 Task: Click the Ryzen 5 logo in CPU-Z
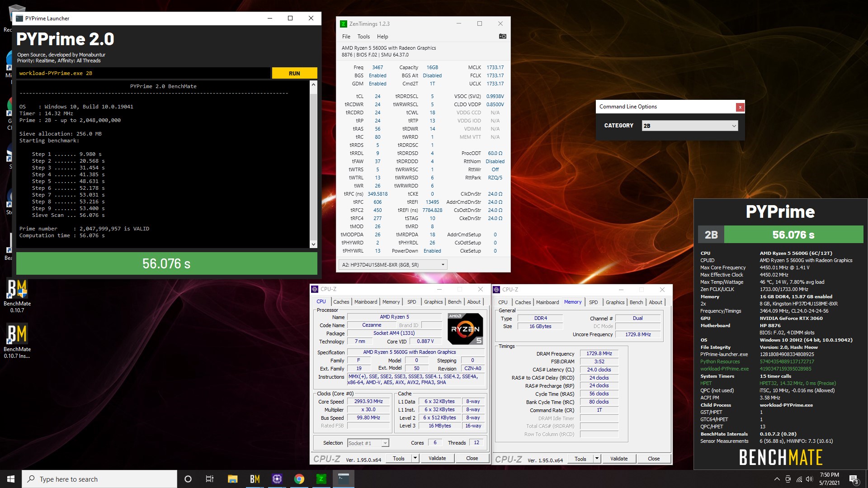pos(465,328)
